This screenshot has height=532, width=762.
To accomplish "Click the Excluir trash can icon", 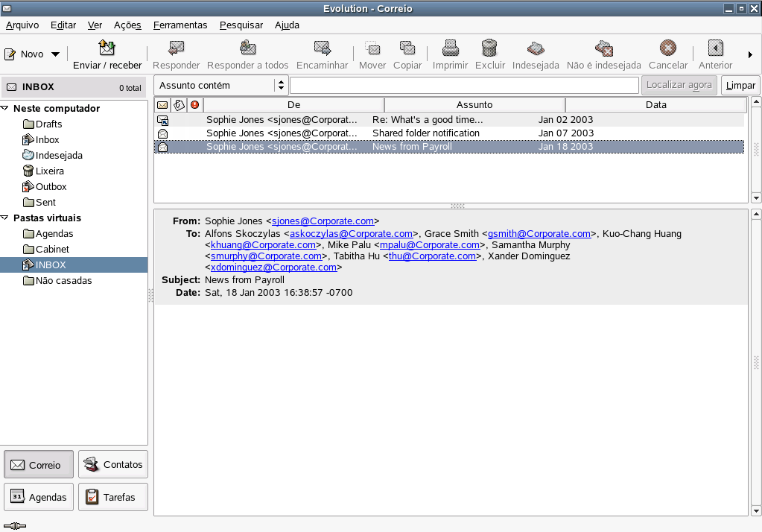I will point(489,48).
